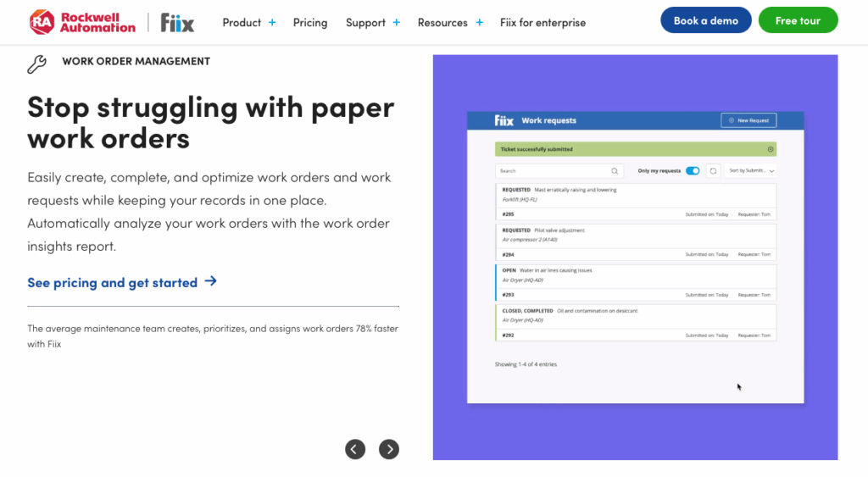
Task: Click the Search field in Work requests
Action: click(x=559, y=171)
